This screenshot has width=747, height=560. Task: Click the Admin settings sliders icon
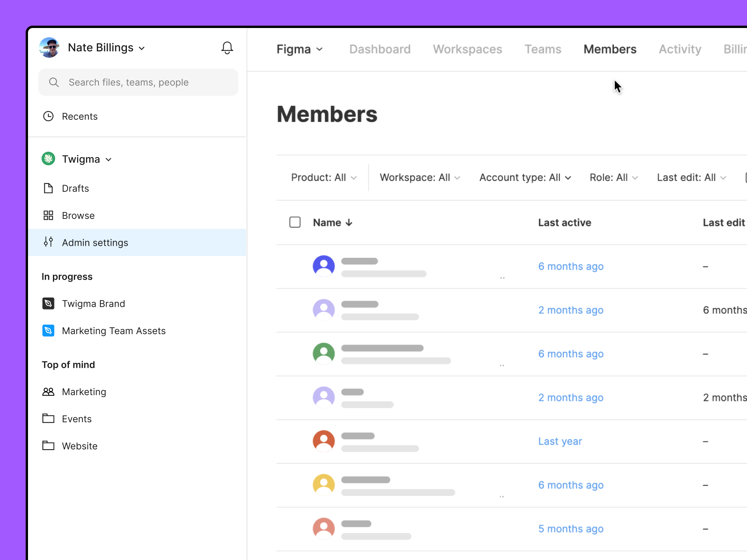coord(48,242)
